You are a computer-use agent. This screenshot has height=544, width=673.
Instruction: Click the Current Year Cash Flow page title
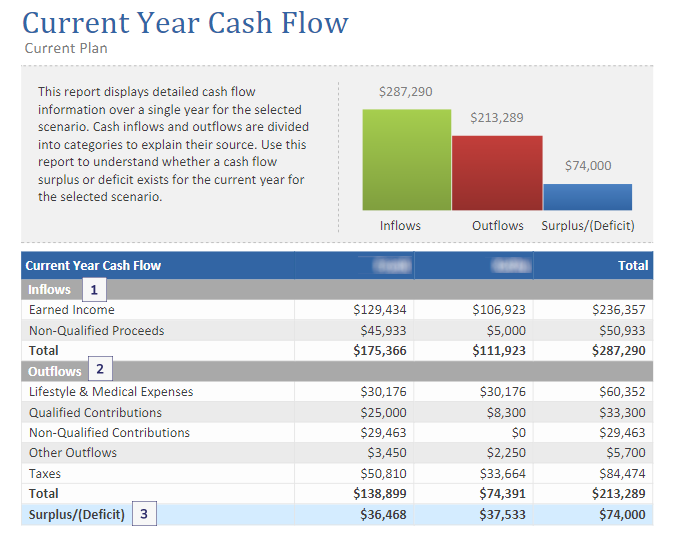coord(185,22)
